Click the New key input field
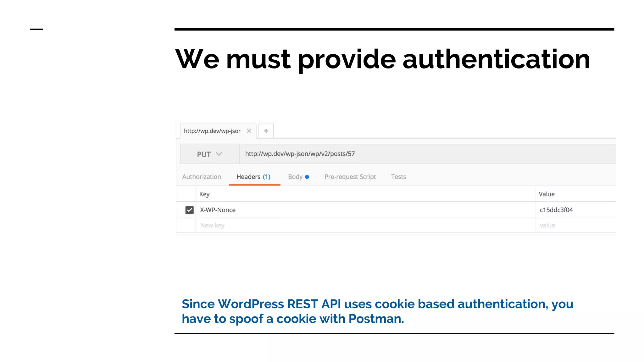 pyautogui.click(x=366, y=225)
